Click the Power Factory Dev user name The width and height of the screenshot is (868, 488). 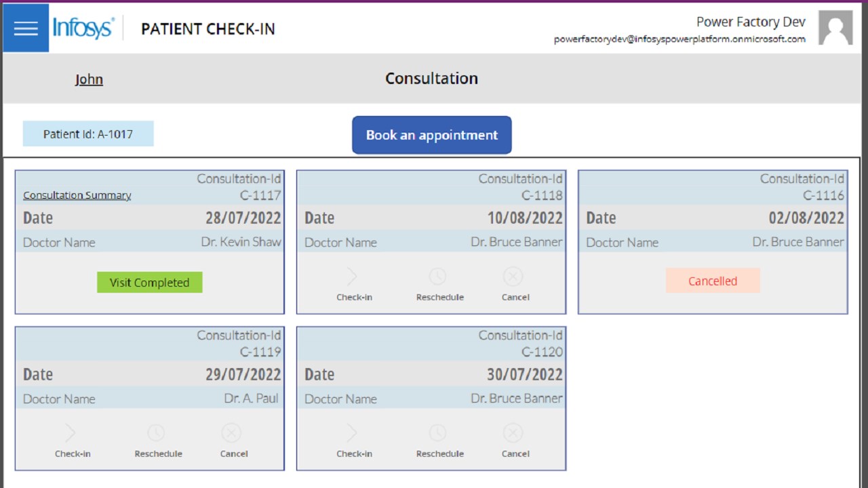(751, 22)
